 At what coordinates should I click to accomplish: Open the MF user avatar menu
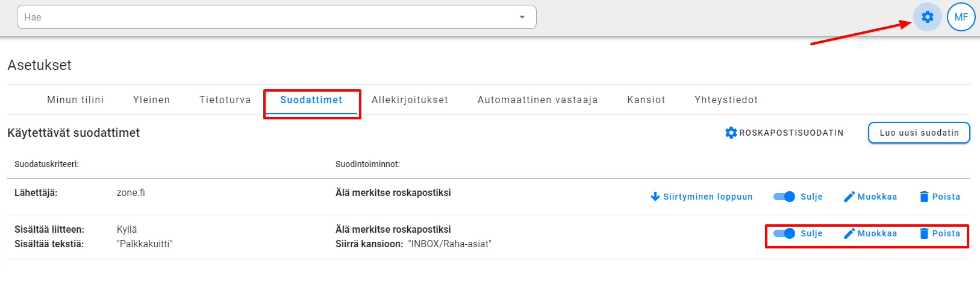coord(961,17)
